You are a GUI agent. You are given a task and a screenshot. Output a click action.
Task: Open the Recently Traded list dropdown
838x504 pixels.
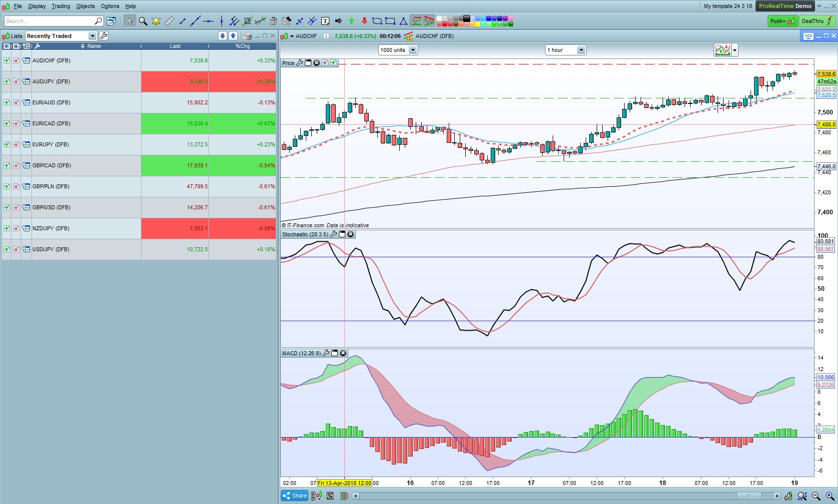point(92,36)
